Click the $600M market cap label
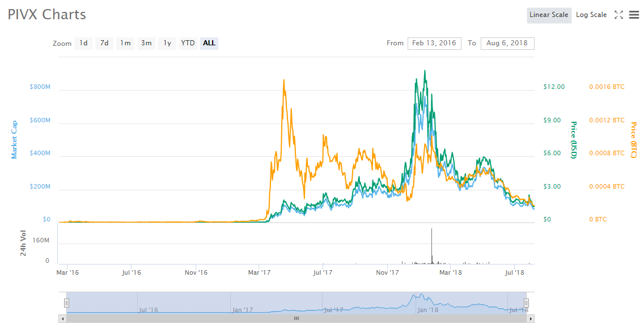 (x=40, y=120)
